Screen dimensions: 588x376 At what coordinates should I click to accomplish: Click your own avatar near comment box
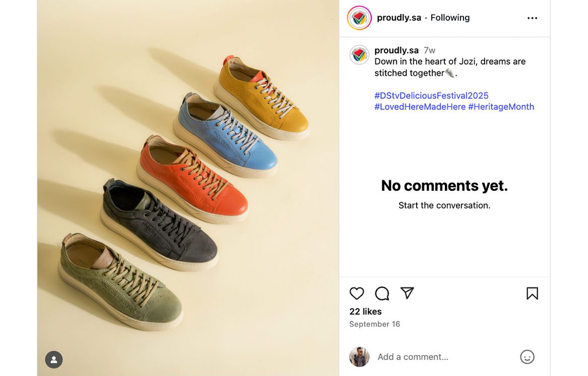[359, 357]
